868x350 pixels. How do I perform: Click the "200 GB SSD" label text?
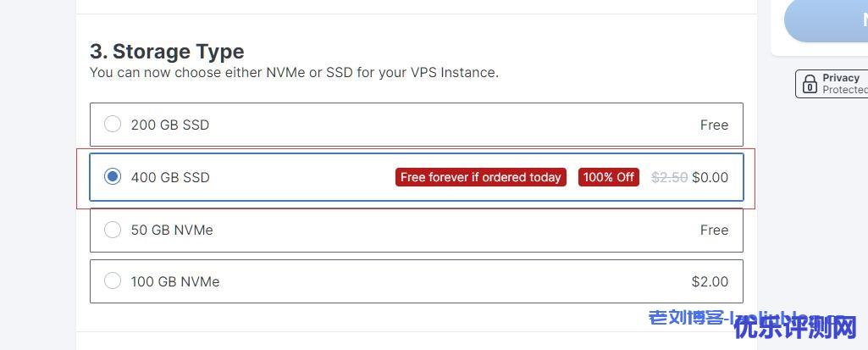tap(170, 125)
